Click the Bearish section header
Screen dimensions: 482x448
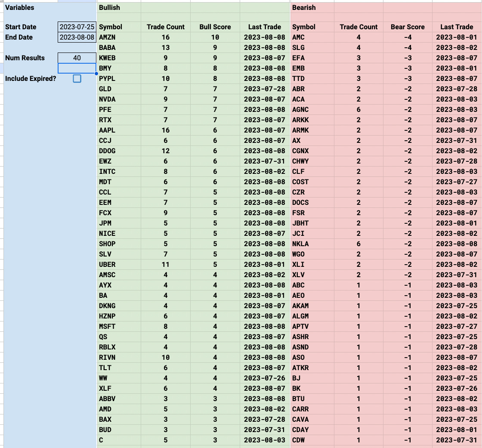tap(304, 8)
